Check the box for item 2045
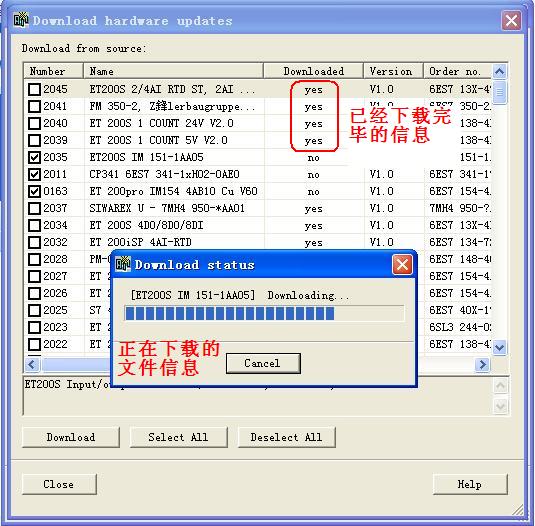535x526 pixels. click(34, 89)
